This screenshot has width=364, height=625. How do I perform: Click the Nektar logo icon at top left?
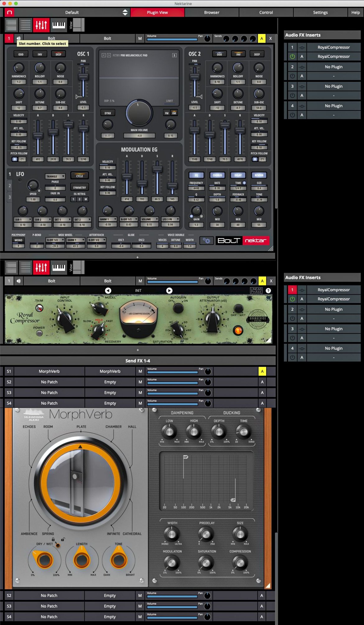point(10,12)
